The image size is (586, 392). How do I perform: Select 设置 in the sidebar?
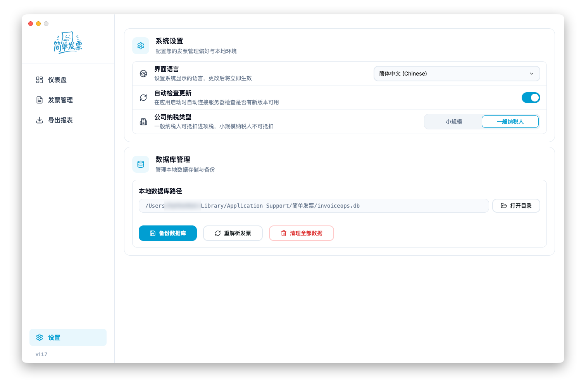click(x=68, y=337)
